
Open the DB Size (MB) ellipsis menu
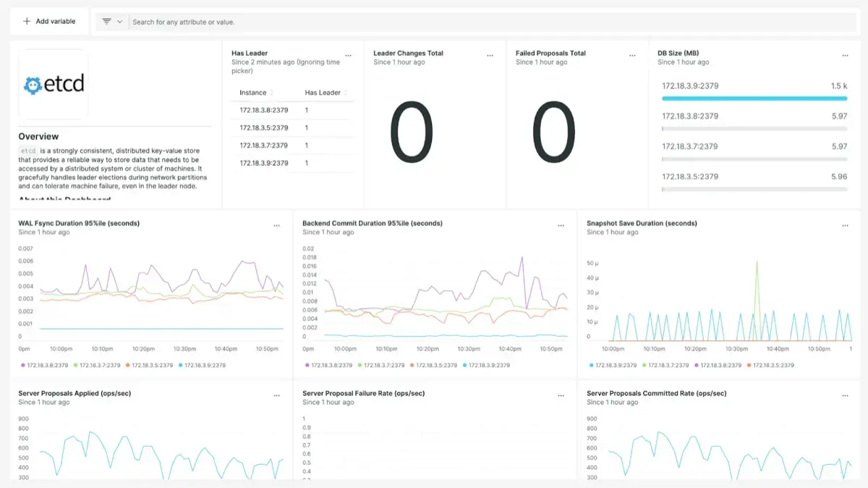845,56
